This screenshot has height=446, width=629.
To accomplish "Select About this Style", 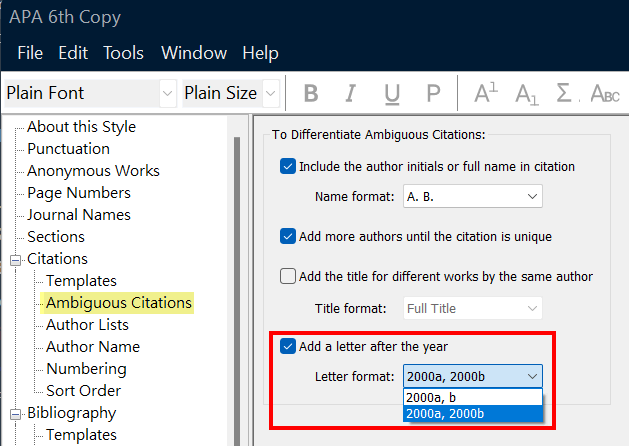I will coord(81,127).
